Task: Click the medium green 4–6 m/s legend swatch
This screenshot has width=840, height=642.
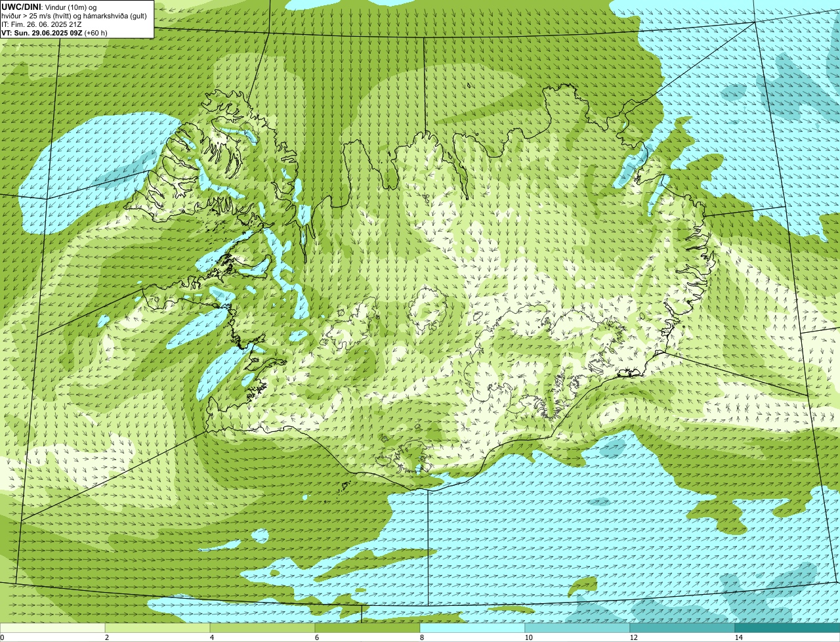Action: tap(262, 628)
